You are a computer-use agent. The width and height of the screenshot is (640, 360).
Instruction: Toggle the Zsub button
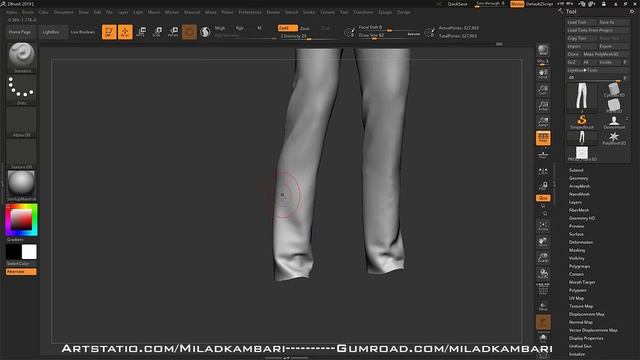click(x=305, y=28)
